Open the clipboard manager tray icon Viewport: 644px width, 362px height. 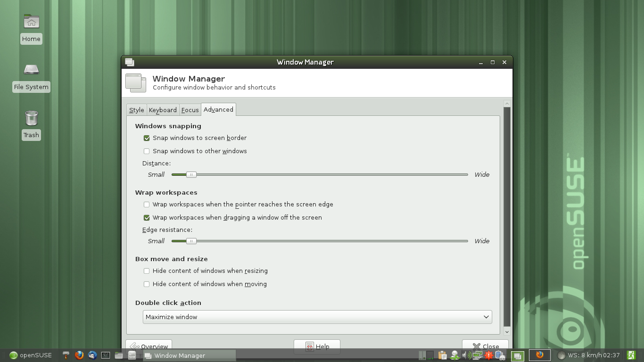tap(442, 355)
